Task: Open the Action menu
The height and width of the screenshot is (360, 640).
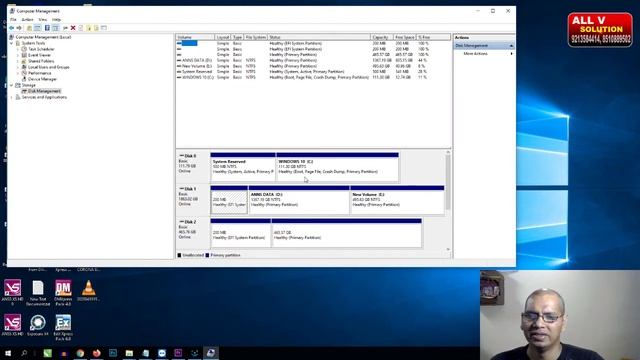Action: pyautogui.click(x=27, y=20)
